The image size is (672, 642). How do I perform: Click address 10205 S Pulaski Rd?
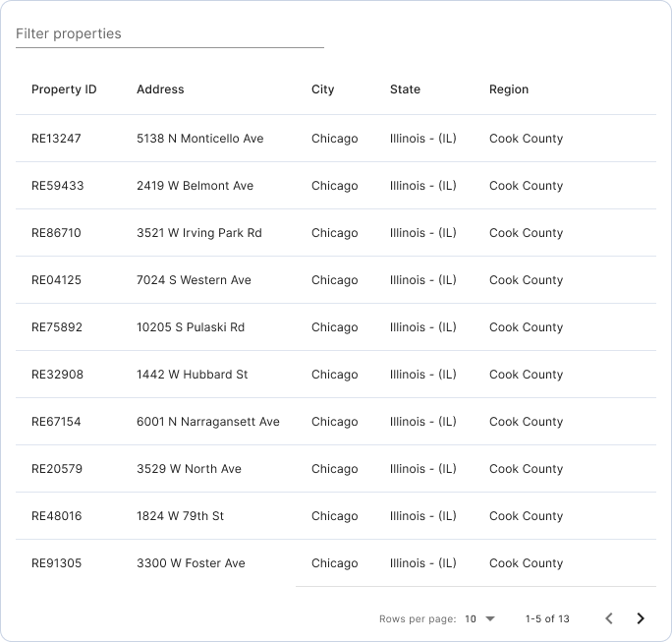[x=191, y=327]
